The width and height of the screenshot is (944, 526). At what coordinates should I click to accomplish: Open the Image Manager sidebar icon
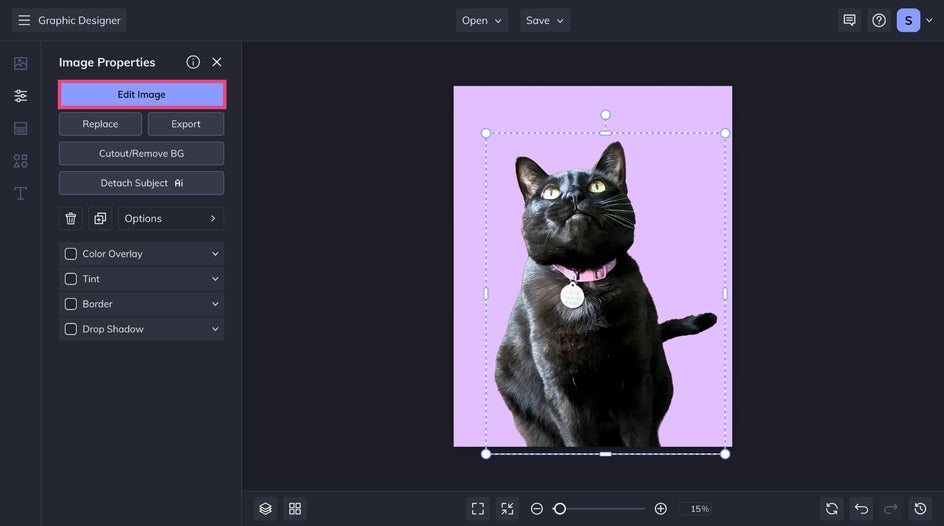click(20, 63)
